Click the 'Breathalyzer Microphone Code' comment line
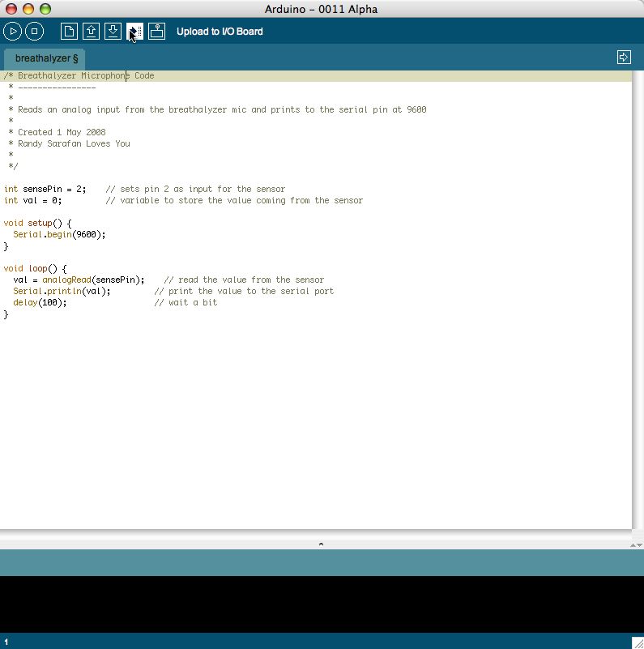This screenshot has height=649, width=644. [79, 75]
